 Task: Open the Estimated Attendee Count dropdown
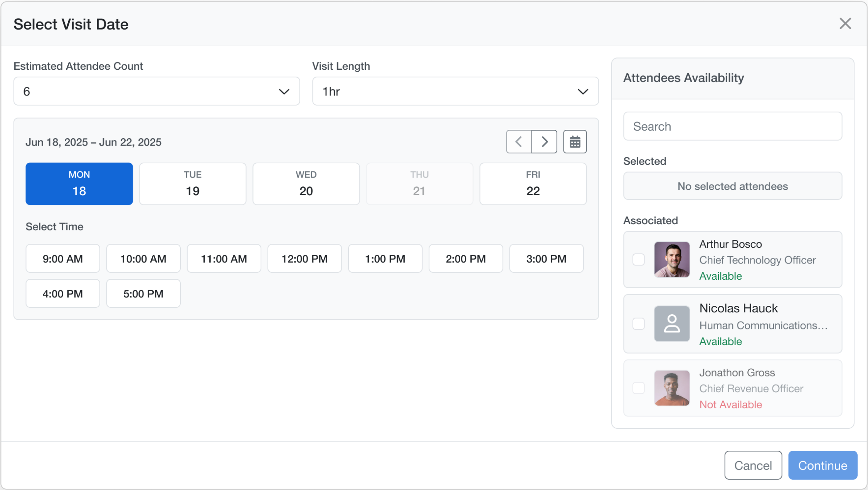(156, 91)
